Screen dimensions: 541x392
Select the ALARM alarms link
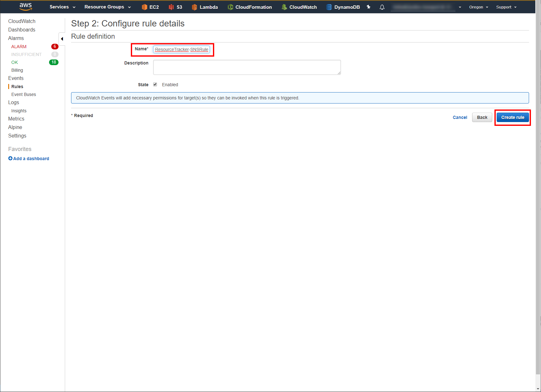tap(19, 46)
